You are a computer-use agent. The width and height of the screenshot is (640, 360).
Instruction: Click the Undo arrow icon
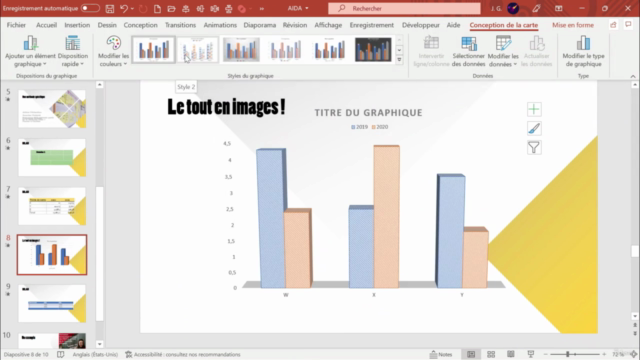[x=124, y=8]
